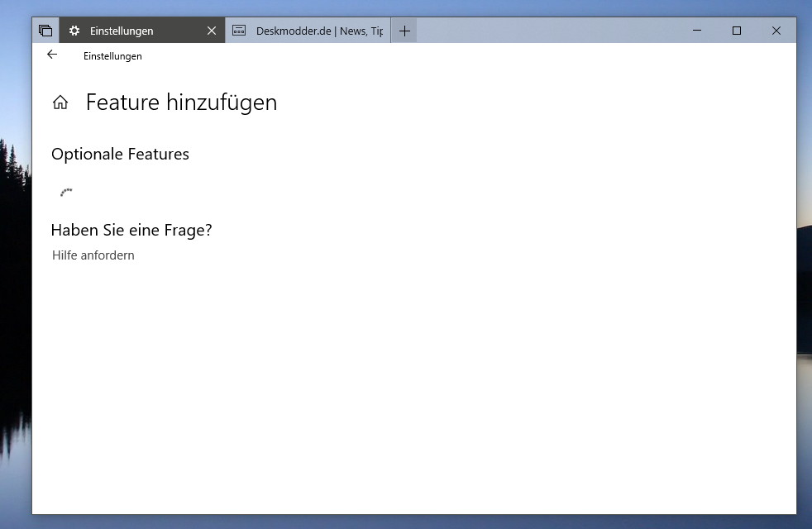Close the Einstellungen tab
812x529 pixels.
pyautogui.click(x=212, y=31)
